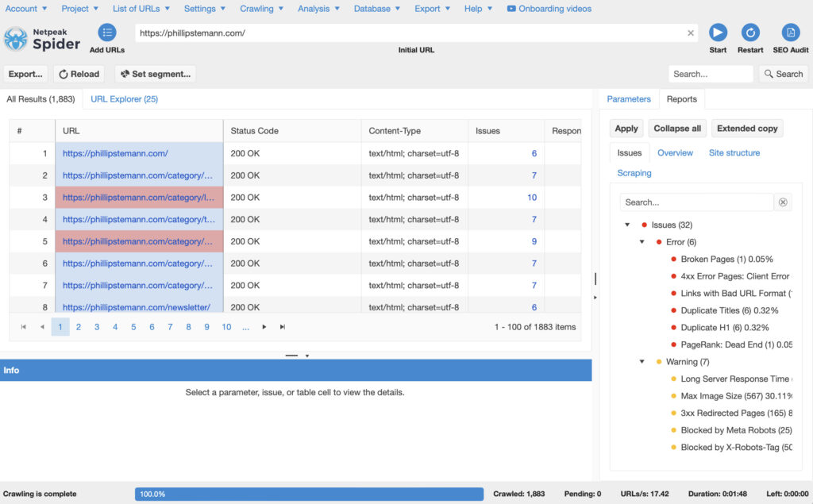
Task: Click the Apply button
Action: (626, 128)
